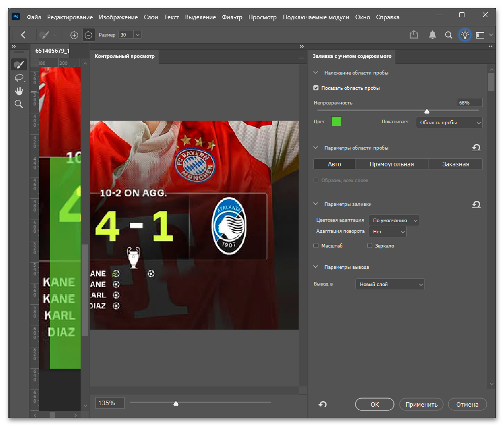Open workspace dropdown arrow beside layout icon
This screenshot has height=426, width=504.
(x=491, y=34)
